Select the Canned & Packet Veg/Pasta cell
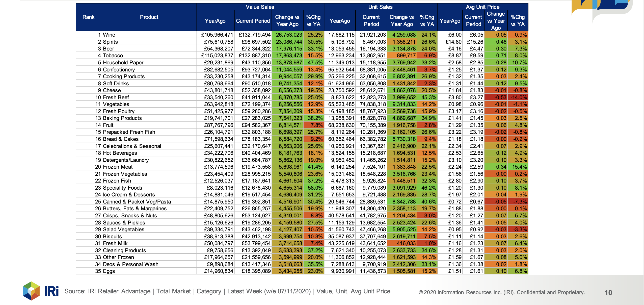The image size is (644, 305). point(149,202)
